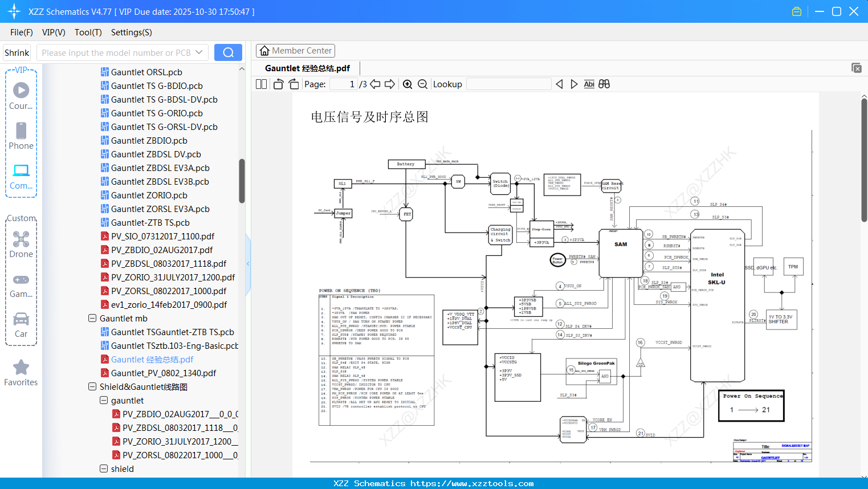Open Member Center
This screenshot has height=489, width=868.
point(295,51)
